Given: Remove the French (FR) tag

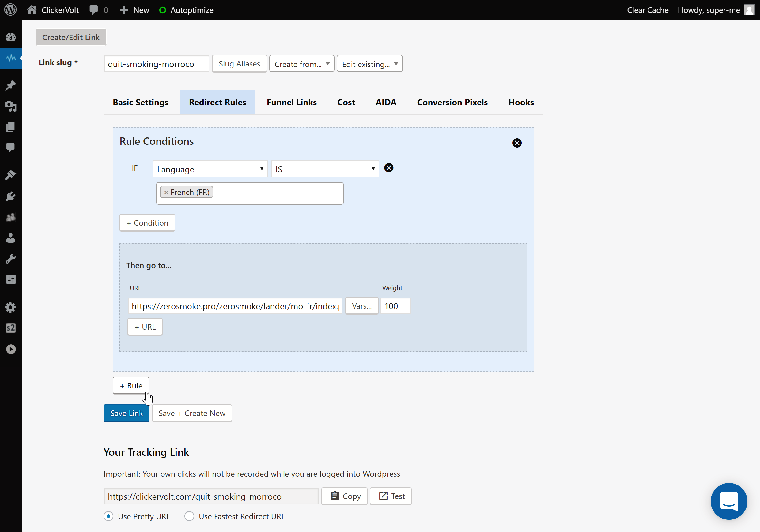Looking at the screenshot, I should pos(166,193).
